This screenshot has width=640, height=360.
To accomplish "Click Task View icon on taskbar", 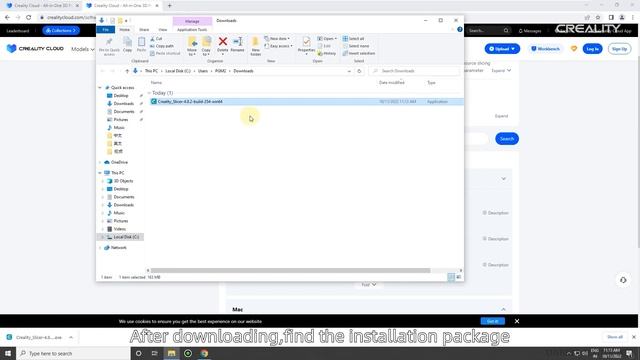I will tap(155, 353).
